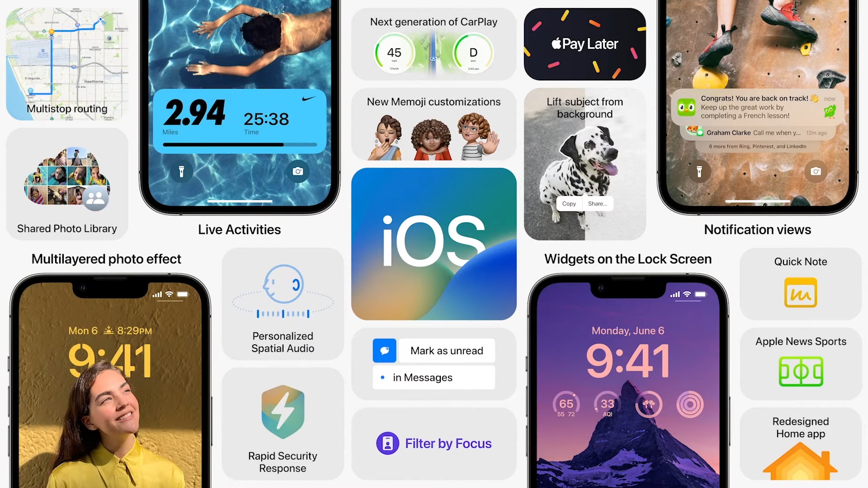Drag the speed slider in CarPlay display
The width and height of the screenshot is (868, 488).
tap(394, 52)
